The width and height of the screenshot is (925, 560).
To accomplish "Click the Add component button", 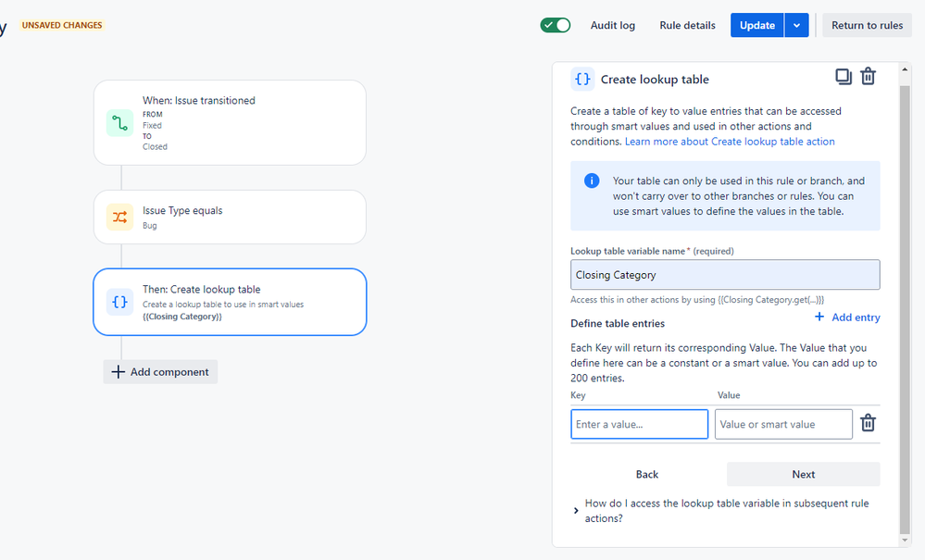I will click(x=160, y=372).
